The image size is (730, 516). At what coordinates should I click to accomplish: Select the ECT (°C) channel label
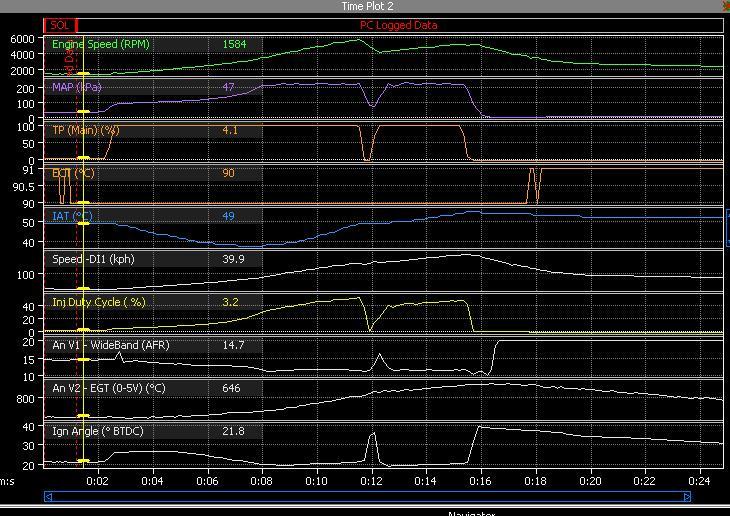tap(73, 173)
